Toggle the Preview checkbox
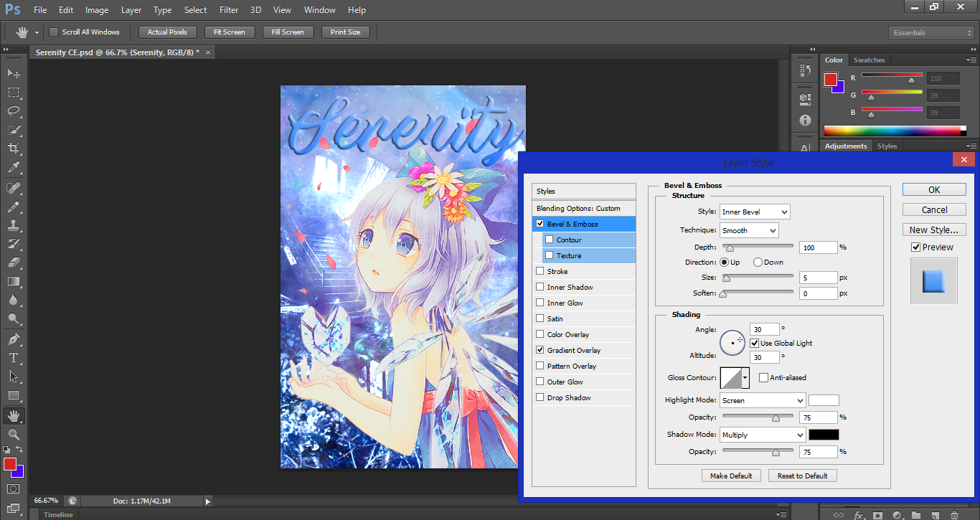The image size is (980, 520). tap(915, 247)
